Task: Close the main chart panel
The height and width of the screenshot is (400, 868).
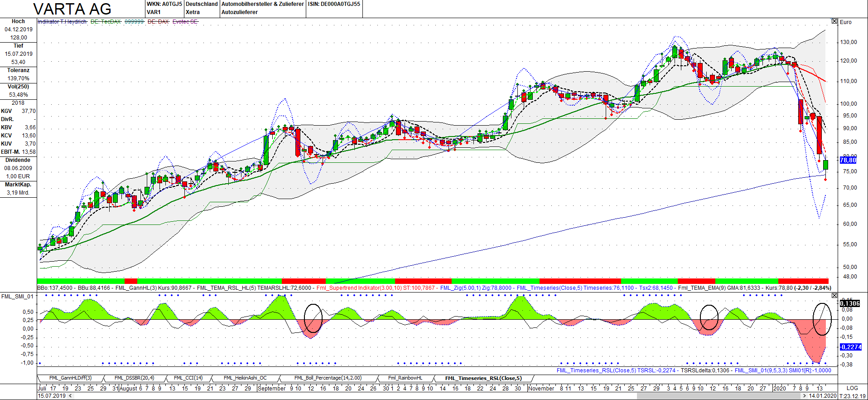Action: coord(834,21)
